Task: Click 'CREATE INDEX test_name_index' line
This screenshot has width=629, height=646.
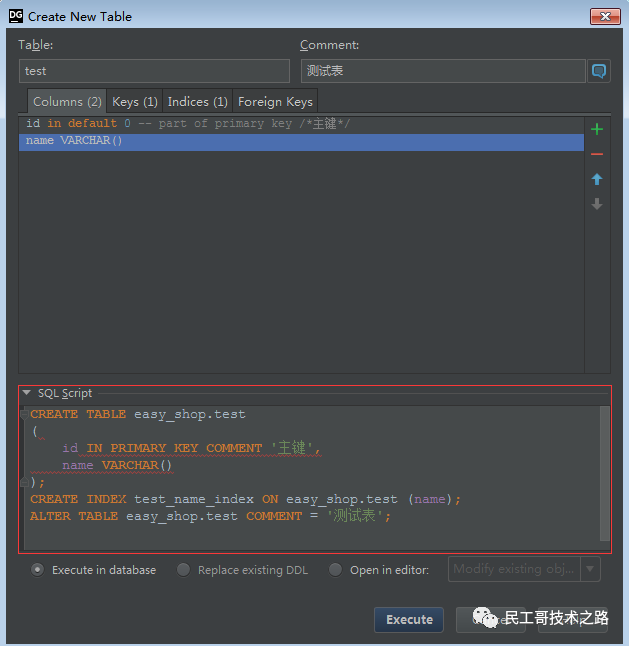Action: [245, 499]
